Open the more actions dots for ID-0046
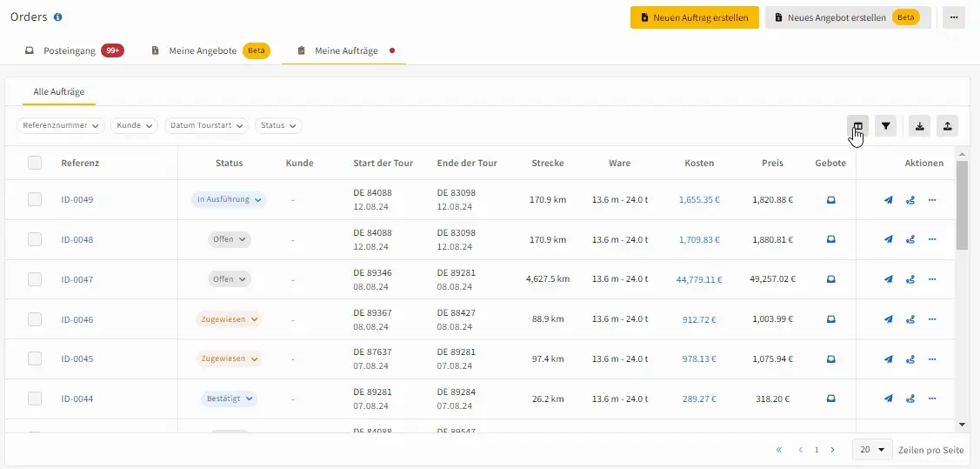980x469 pixels. [932, 319]
